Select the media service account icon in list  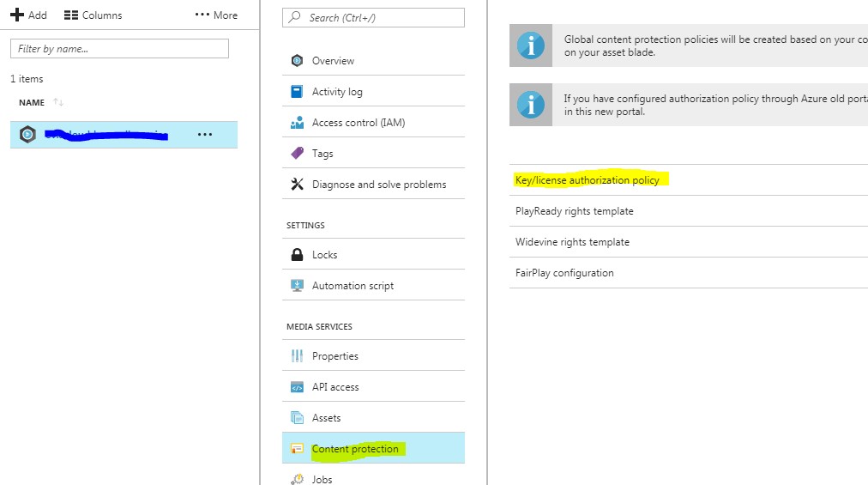coord(27,134)
